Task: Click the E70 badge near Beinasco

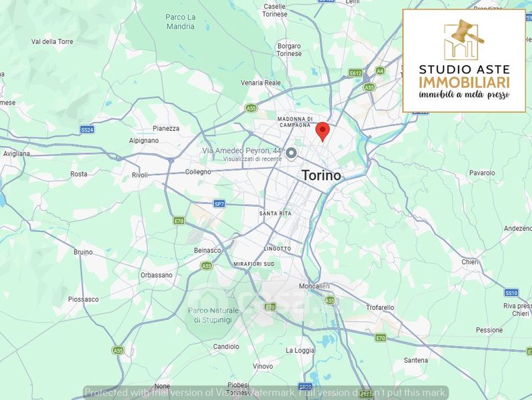Action: pyautogui.click(x=179, y=221)
